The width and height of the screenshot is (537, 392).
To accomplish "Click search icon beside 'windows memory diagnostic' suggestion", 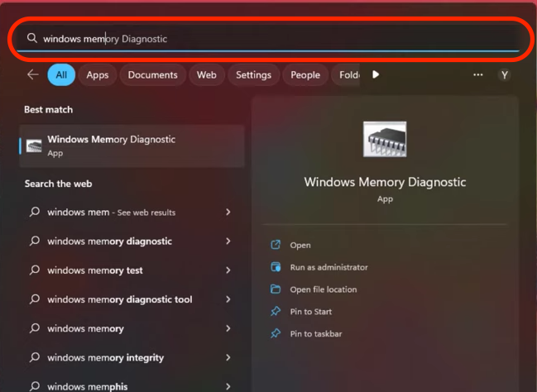I will [35, 241].
